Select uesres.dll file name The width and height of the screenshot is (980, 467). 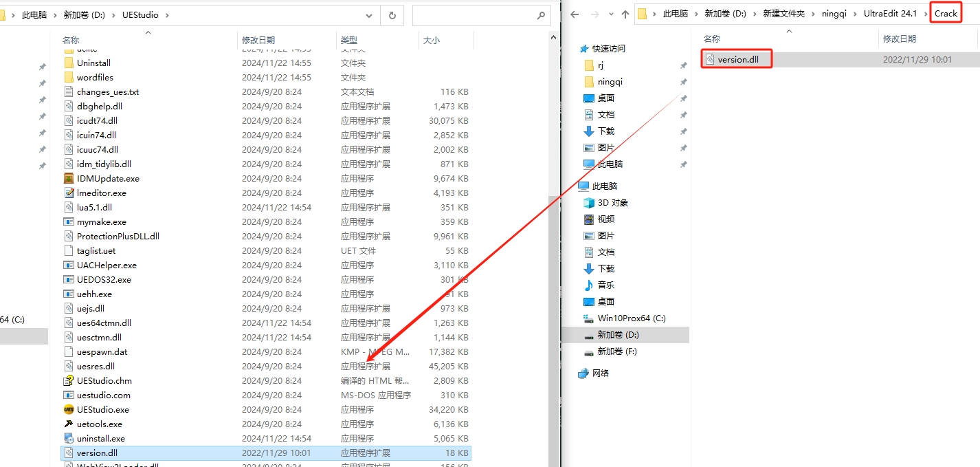[x=96, y=366]
